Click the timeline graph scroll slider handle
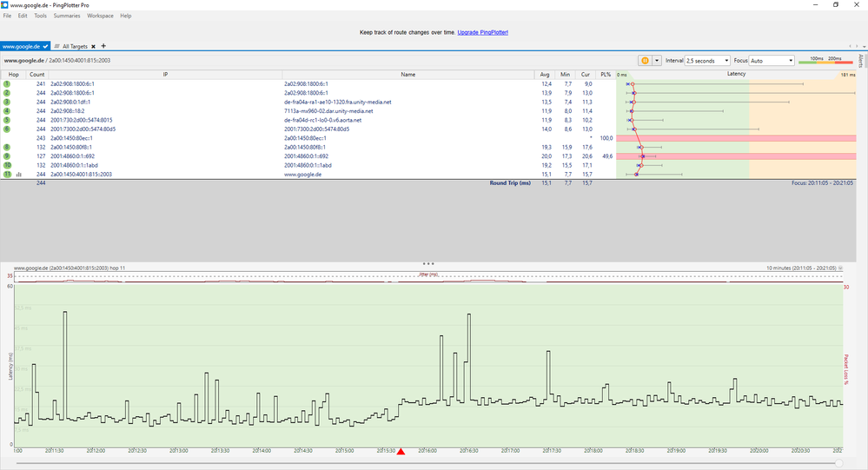 pos(839,463)
